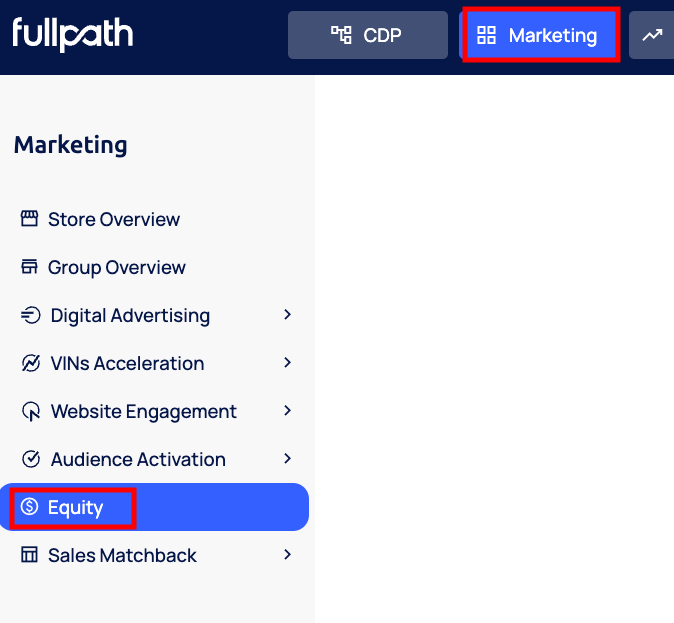Click the Store Overview storefront icon

coord(29,219)
